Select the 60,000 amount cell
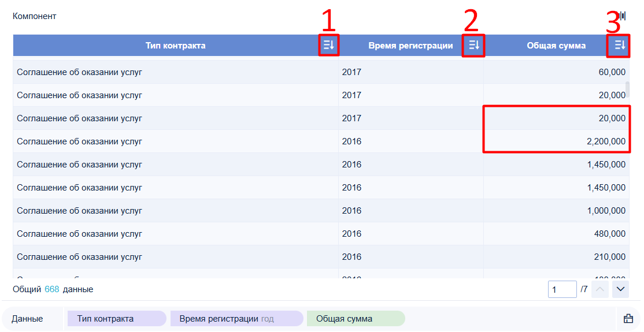The image size is (644, 332). pos(556,72)
